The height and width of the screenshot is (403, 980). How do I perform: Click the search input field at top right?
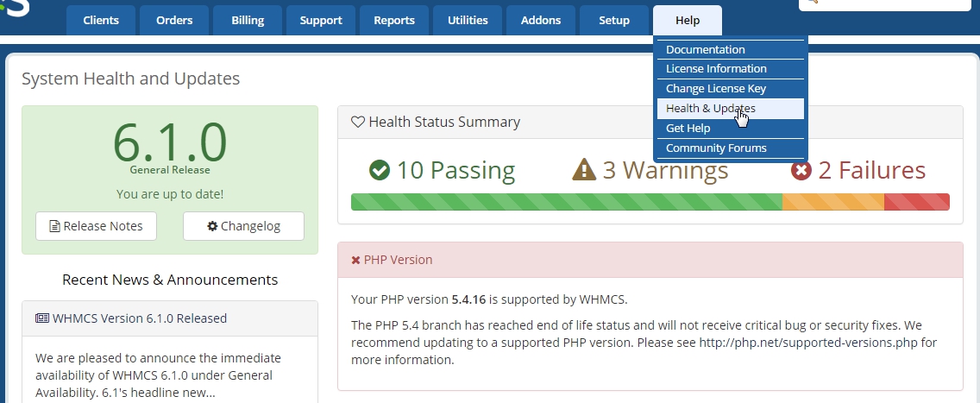click(x=884, y=3)
